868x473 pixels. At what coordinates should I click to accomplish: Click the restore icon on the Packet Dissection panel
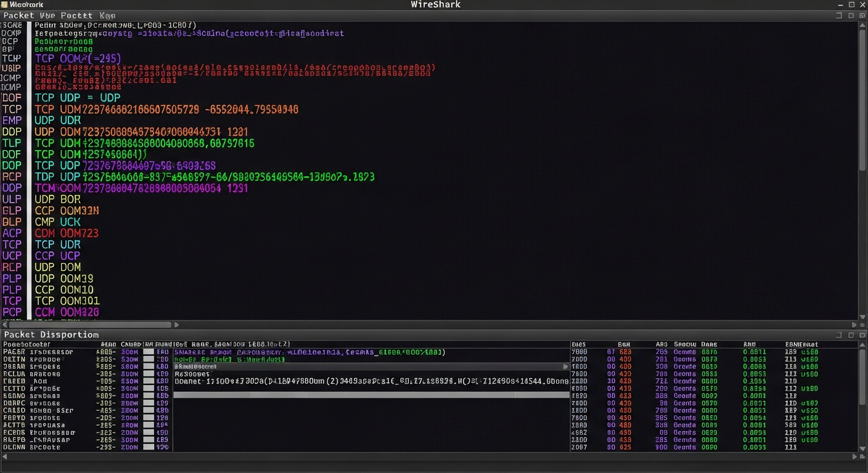point(862,334)
